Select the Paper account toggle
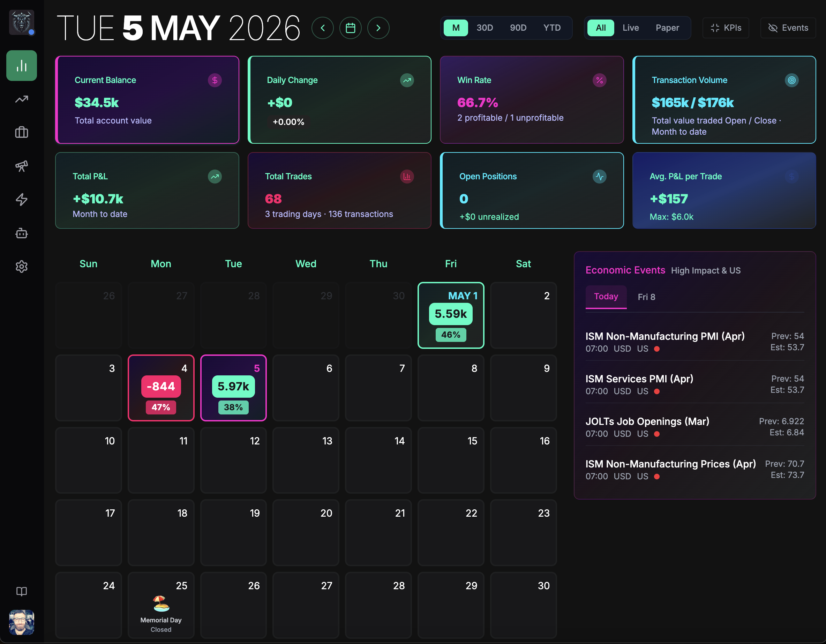Screen dimensions: 826x644 coord(667,28)
